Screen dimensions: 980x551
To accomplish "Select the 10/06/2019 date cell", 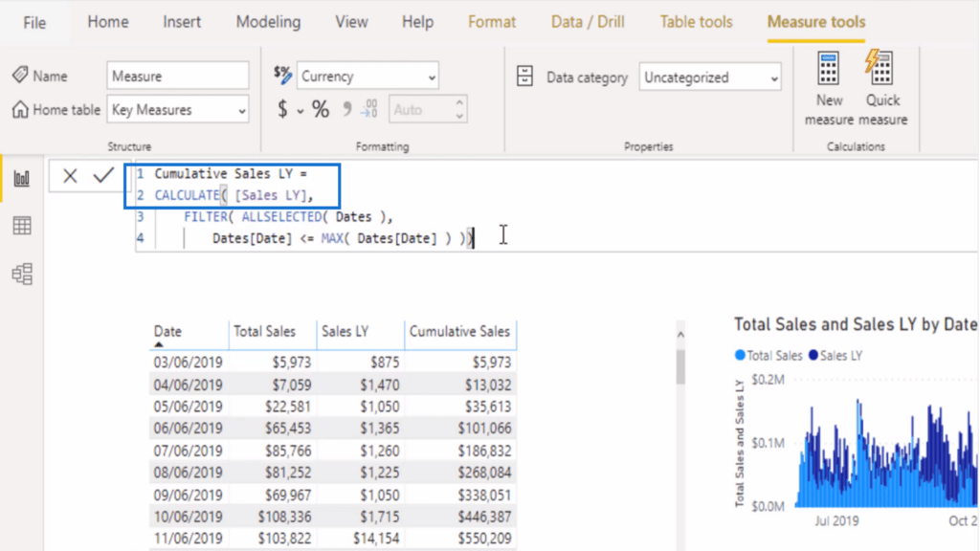I will tap(189, 517).
